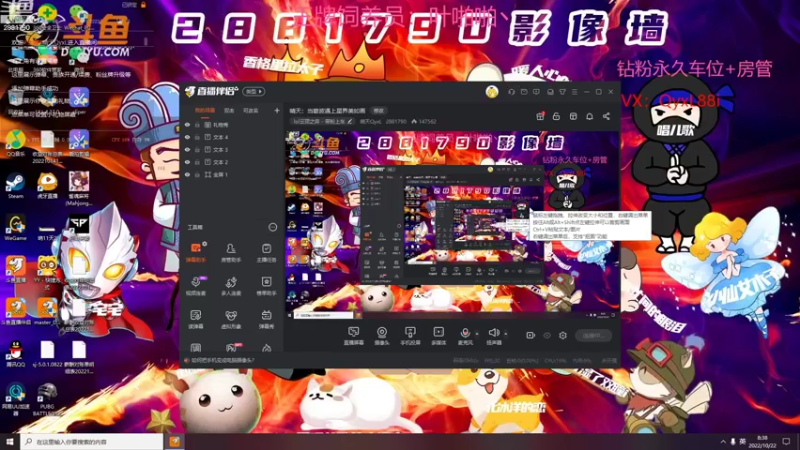Select the 文本 2 layer row
Screen dimensions: 800x450
[232, 162]
